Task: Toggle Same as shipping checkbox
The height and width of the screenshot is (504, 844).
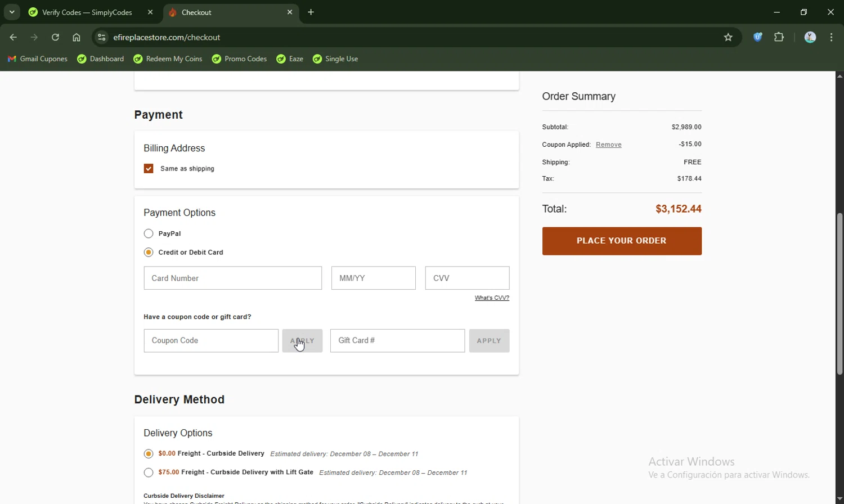Action: pyautogui.click(x=149, y=169)
